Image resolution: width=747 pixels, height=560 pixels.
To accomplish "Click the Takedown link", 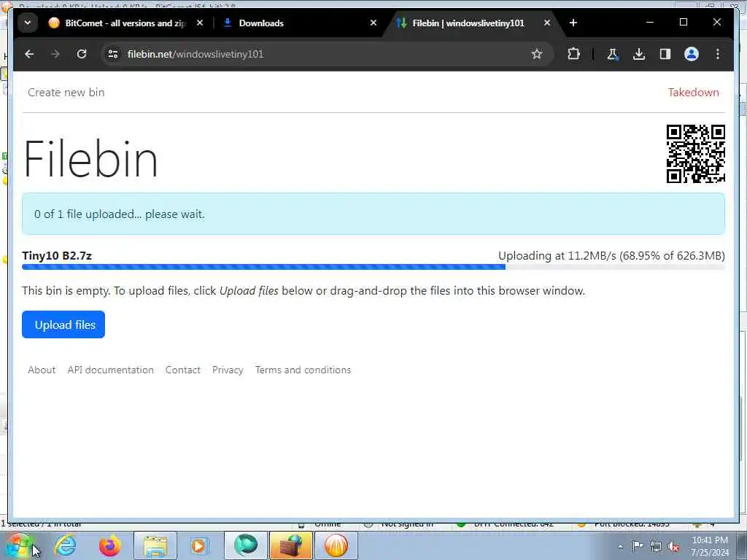I will (x=693, y=93).
